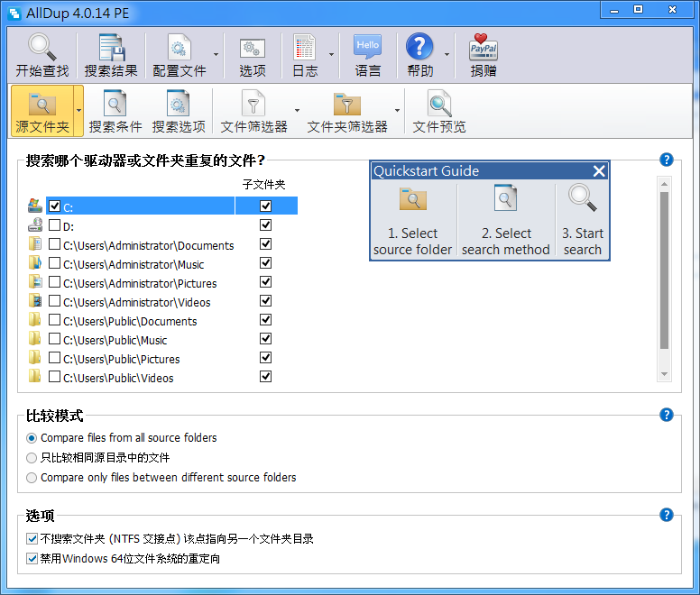Expand the 帮助 dropdown arrow
700x595 pixels.
[x=447, y=54]
